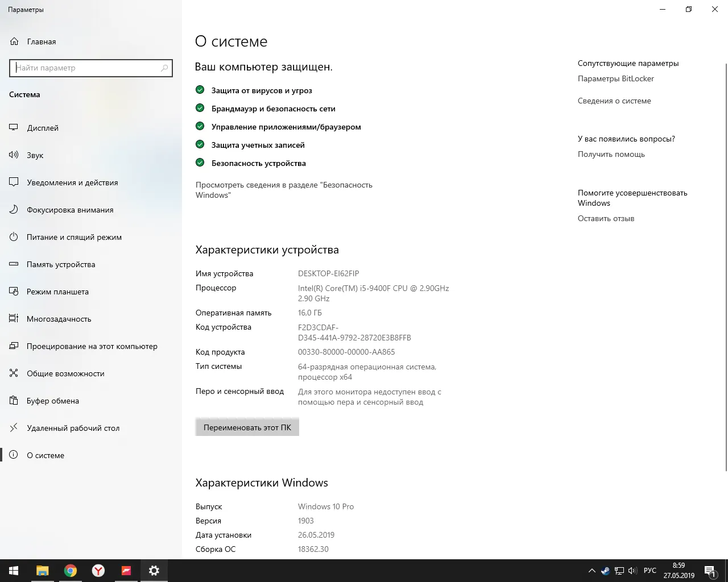Go to Дисплей section
Image resolution: width=728 pixels, height=582 pixels.
pyautogui.click(x=43, y=128)
